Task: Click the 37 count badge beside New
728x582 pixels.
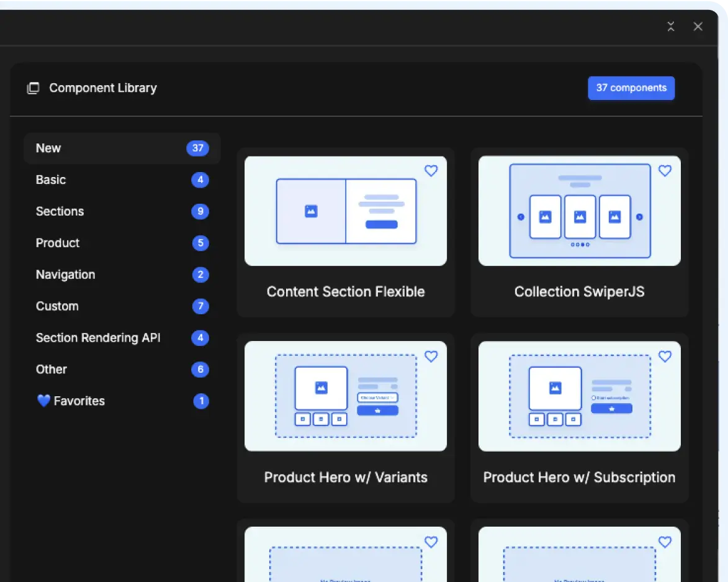Action: 198,148
